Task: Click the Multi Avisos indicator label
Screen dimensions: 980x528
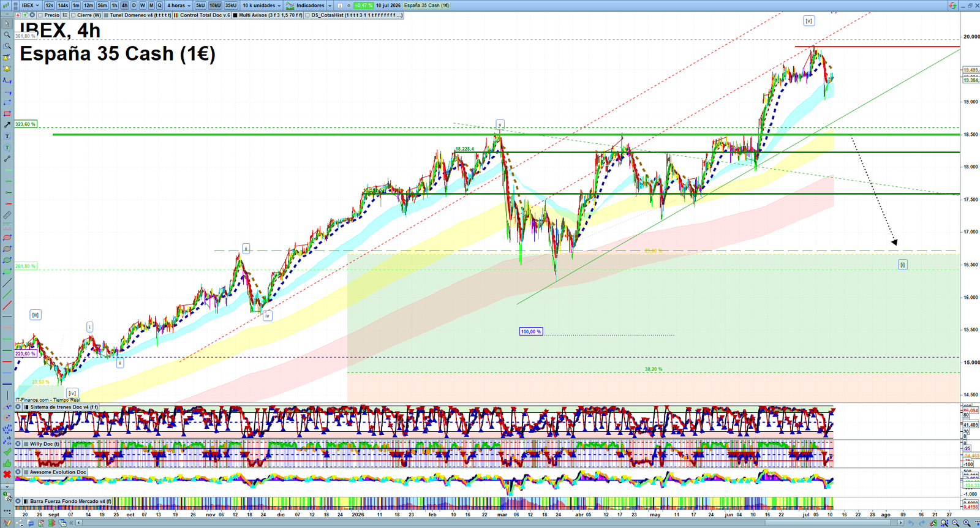Action: [270, 15]
